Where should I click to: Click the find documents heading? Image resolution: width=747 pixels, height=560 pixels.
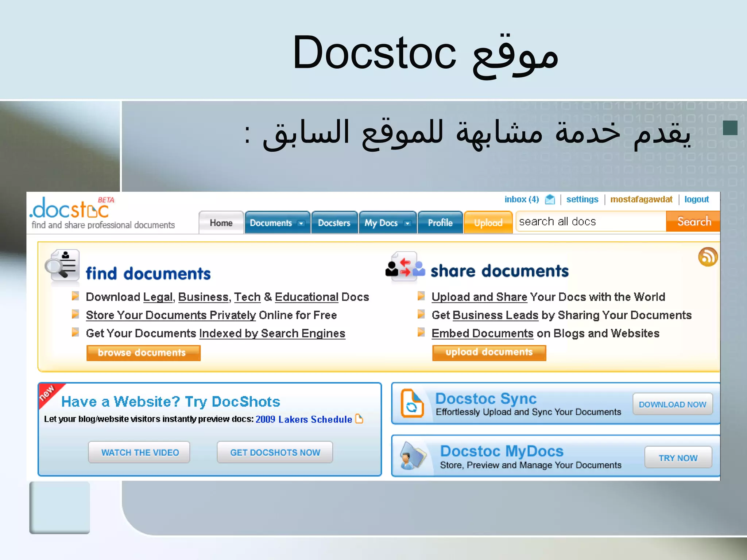148,273
